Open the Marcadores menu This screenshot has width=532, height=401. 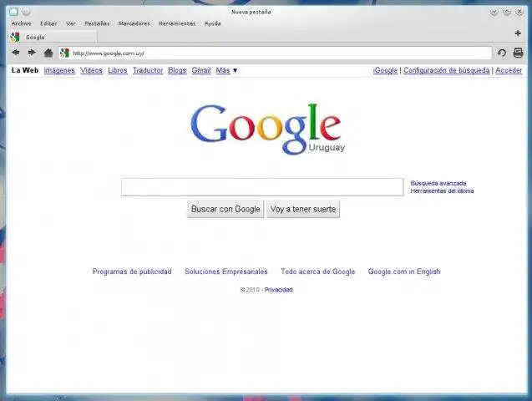coord(134,23)
